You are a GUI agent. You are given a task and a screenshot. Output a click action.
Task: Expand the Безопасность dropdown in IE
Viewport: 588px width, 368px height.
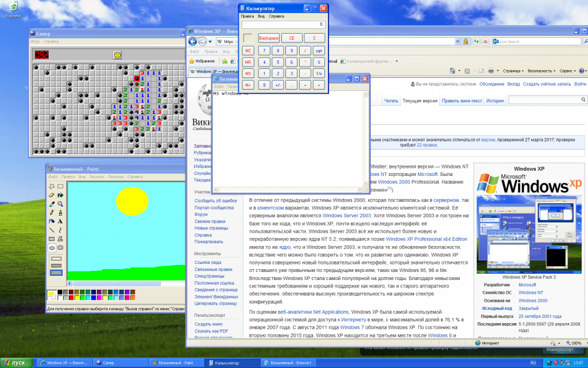(541, 71)
